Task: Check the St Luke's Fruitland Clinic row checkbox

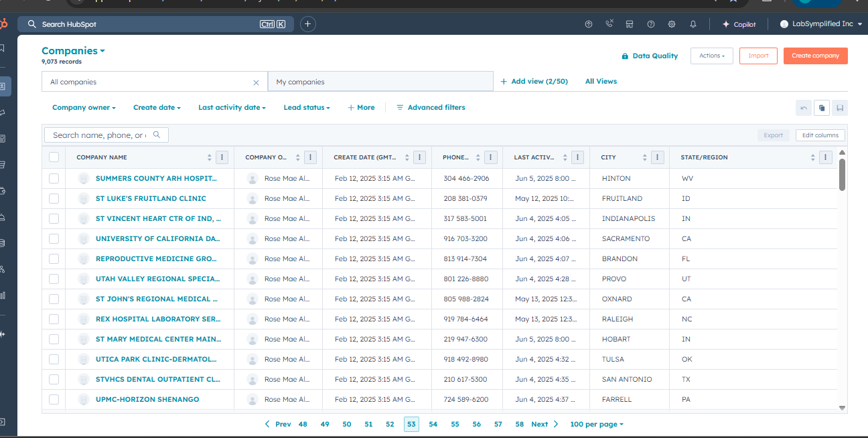Action: click(x=54, y=198)
